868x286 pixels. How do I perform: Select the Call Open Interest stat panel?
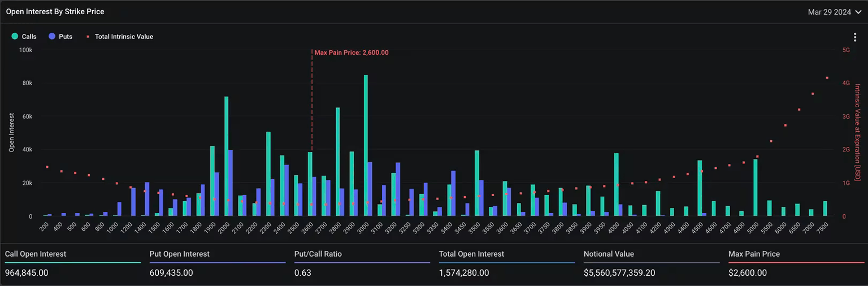point(72,263)
